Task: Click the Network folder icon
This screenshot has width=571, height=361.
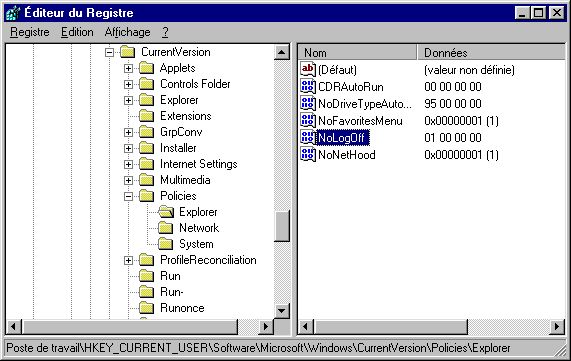Action: 166,228
